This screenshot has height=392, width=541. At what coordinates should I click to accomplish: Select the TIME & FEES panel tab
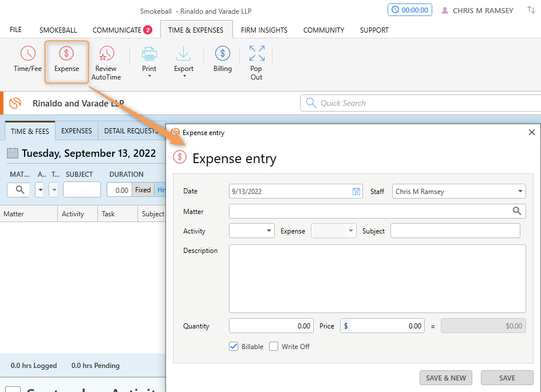(x=30, y=131)
